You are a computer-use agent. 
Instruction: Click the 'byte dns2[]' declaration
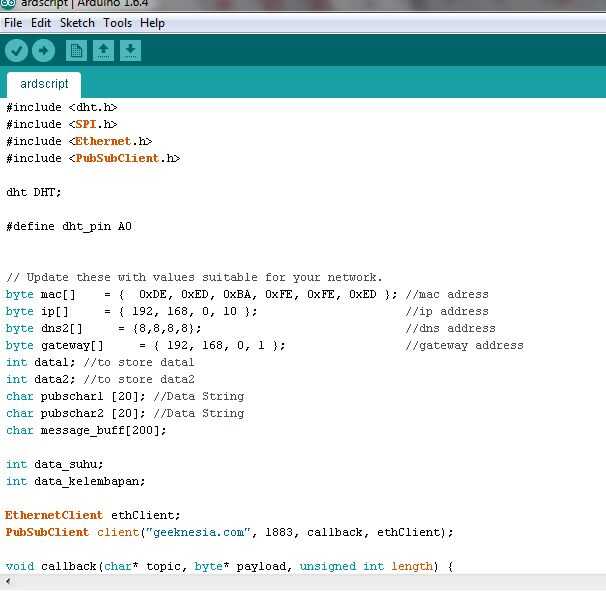104,329
